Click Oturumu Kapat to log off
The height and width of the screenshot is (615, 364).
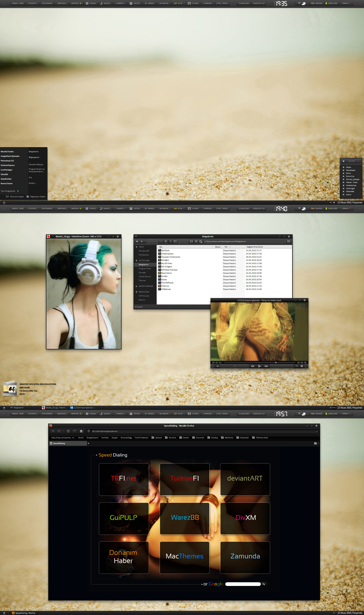15,197
